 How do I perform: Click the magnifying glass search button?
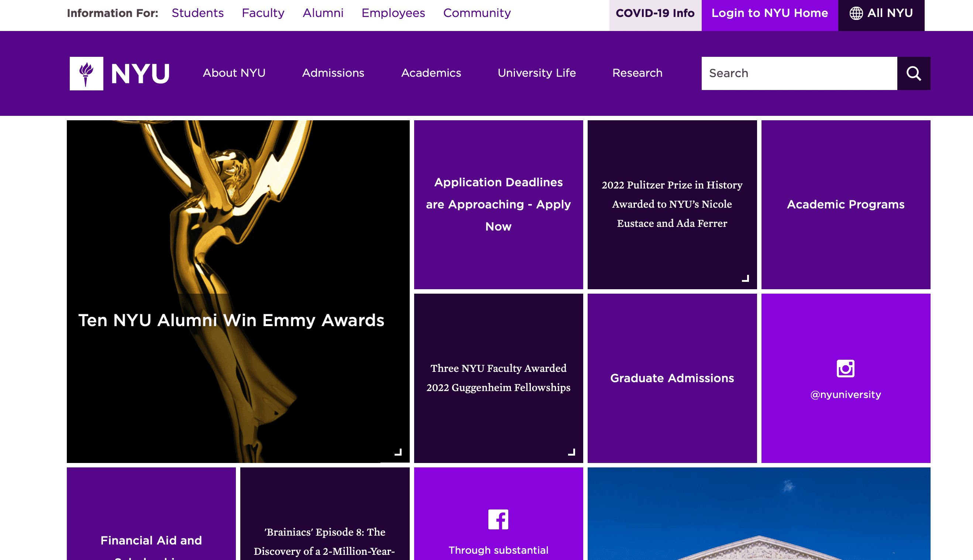point(913,73)
